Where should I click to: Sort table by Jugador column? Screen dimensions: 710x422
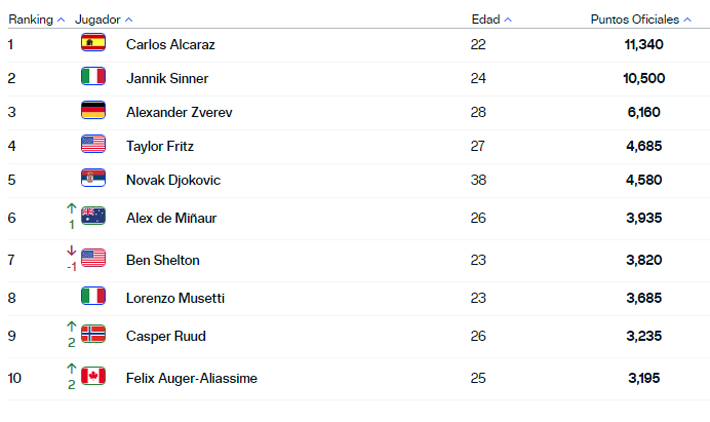point(103,19)
